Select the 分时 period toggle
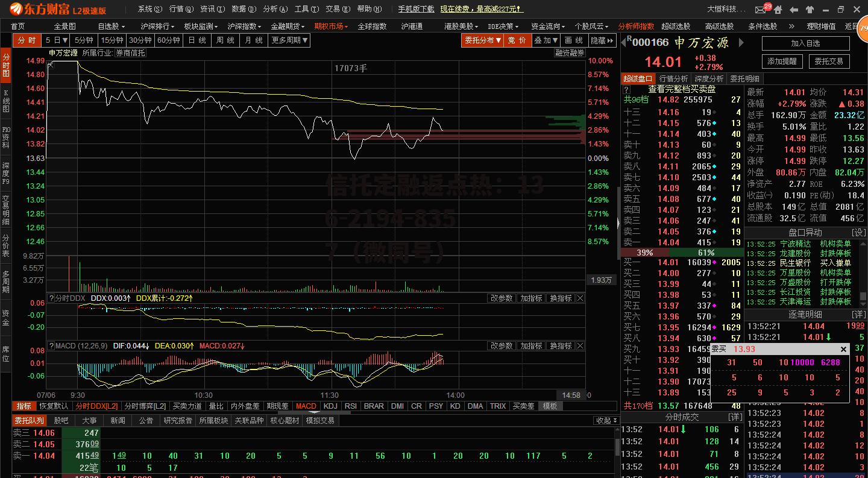 [x=27, y=40]
